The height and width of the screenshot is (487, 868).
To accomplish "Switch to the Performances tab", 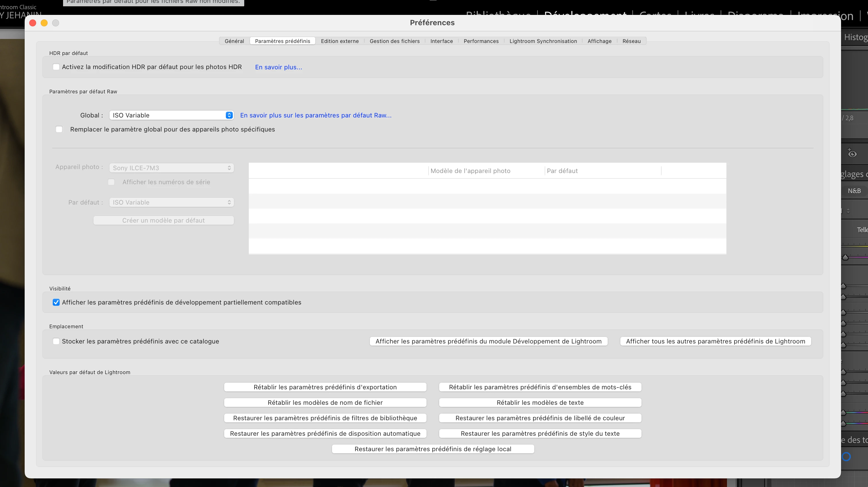I will pyautogui.click(x=481, y=41).
